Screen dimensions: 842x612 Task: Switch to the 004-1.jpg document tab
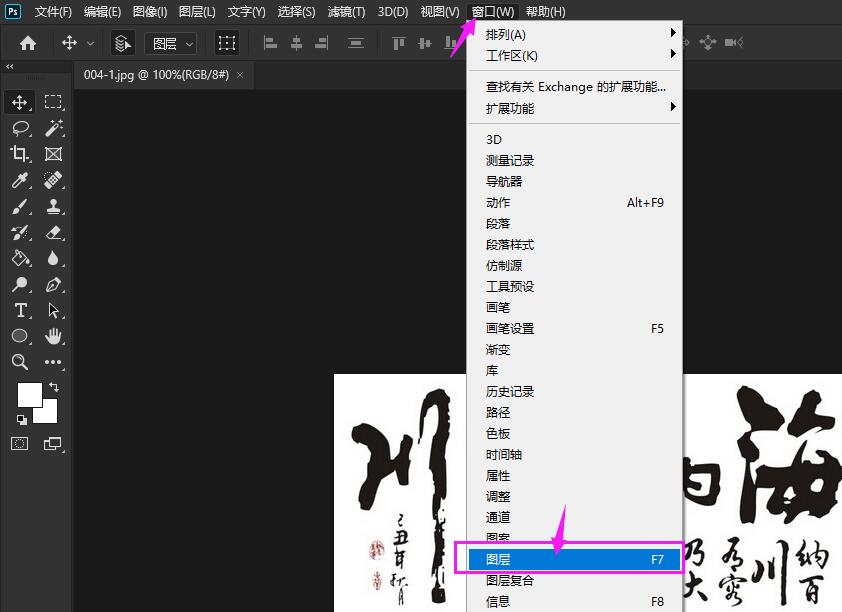coord(156,75)
